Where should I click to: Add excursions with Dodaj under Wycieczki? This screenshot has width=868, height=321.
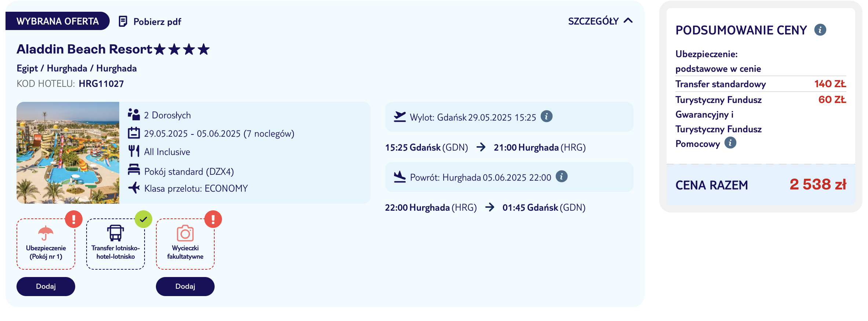pyautogui.click(x=185, y=287)
